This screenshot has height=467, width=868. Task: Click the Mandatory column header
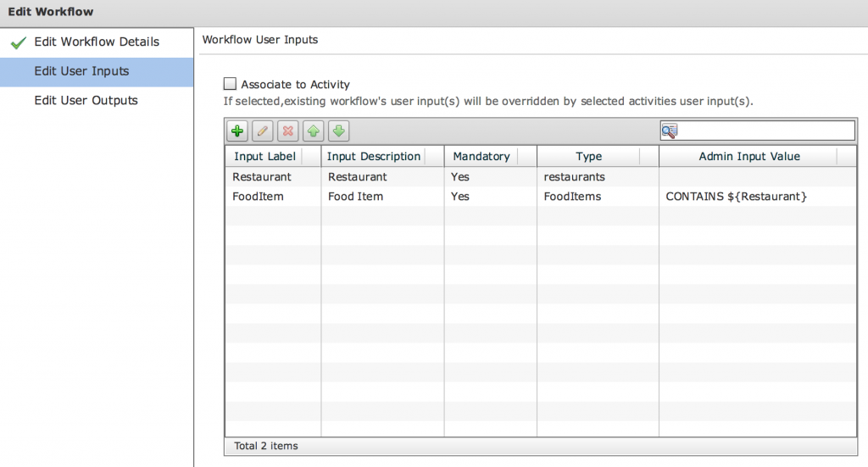pos(481,156)
